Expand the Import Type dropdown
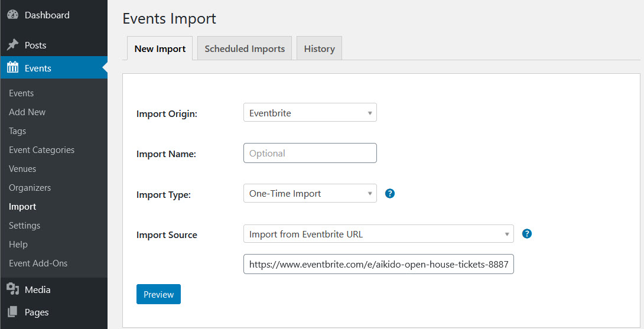Viewport: 644px width, 329px height. (310, 194)
